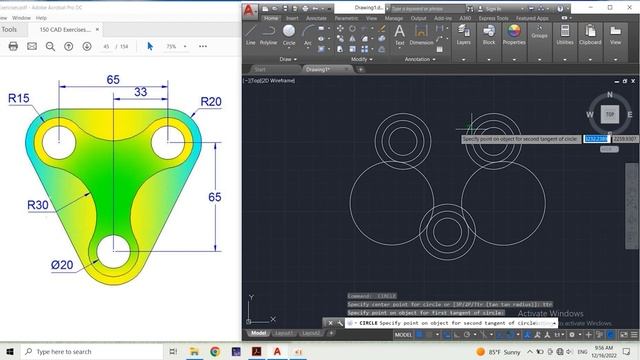Image resolution: width=640 pixels, height=360 pixels.
Task: Click zoom out magnifier in Acrobat toolbar
Action: [50, 46]
